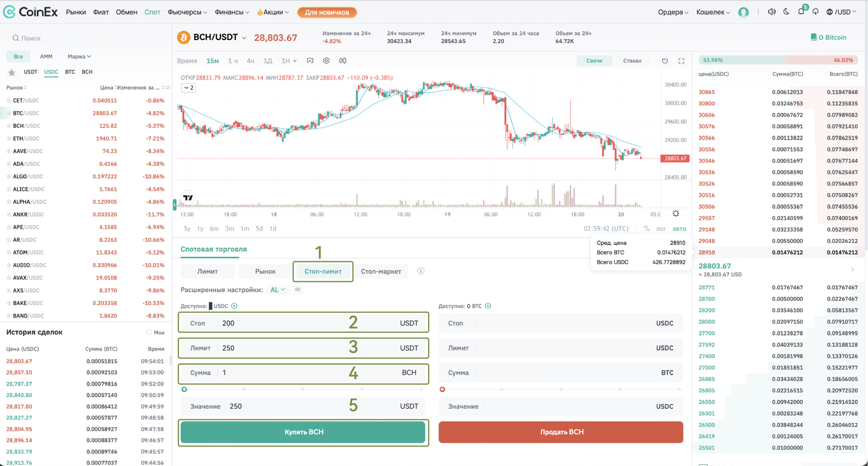The width and height of the screenshot is (868, 466).
Task: Toggle авто scale on chart
Action: [x=679, y=229]
